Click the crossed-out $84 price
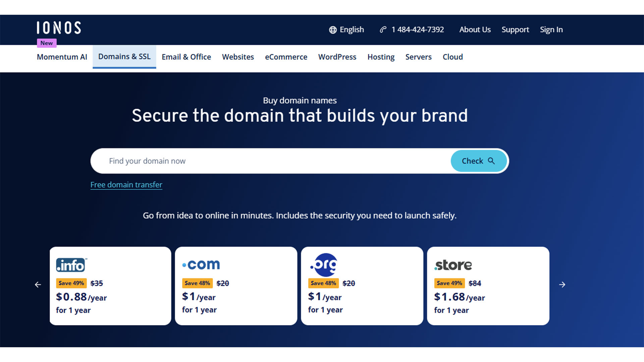This screenshot has width=644, height=362. pos(475,284)
